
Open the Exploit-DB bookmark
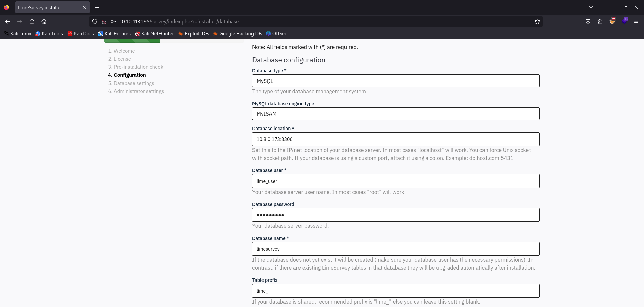193,34
